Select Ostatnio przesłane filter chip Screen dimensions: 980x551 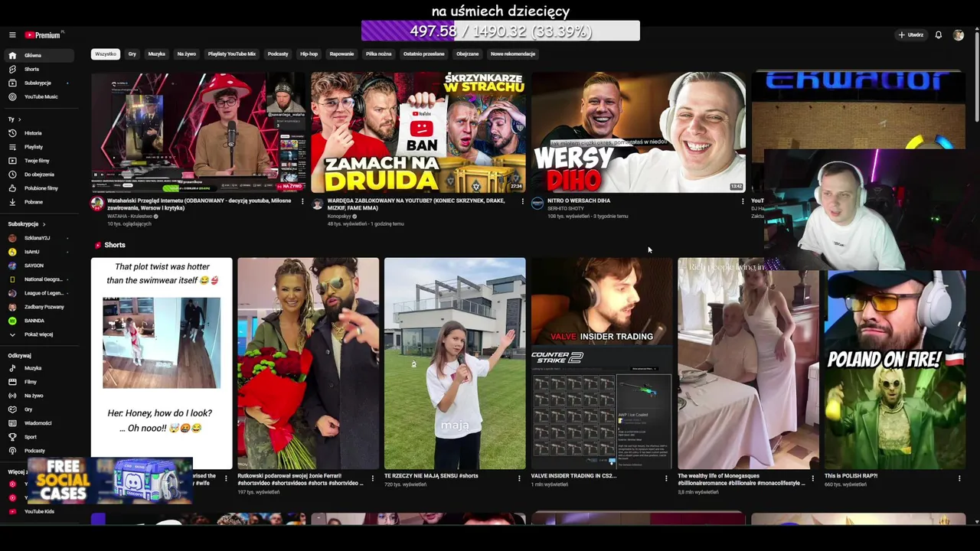[423, 54]
